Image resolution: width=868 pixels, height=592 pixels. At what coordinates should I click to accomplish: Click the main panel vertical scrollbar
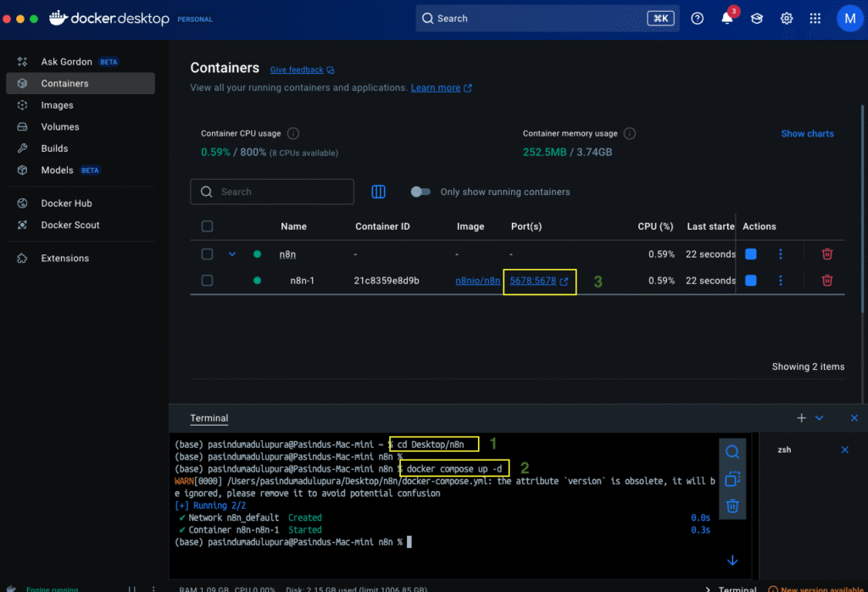coord(862,210)
